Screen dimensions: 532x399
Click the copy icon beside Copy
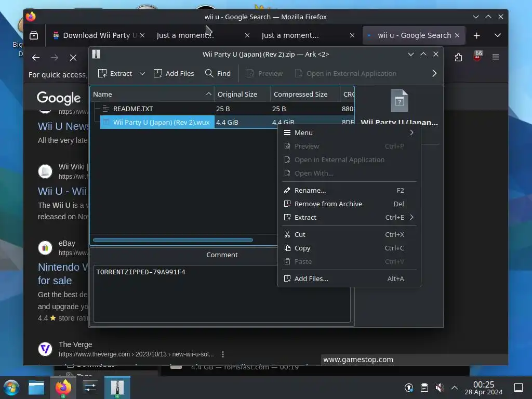pyautogui.click(x=287, y=248)
